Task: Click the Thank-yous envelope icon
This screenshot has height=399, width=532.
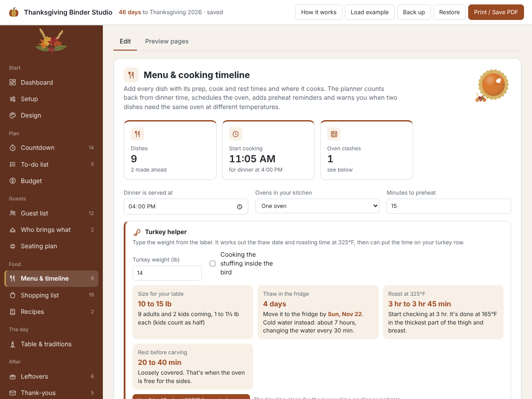Action: pos(12,393)
